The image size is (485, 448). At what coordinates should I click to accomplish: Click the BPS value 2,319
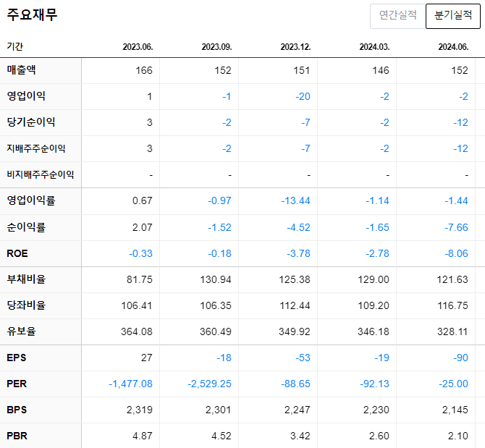tap(140, 410)
